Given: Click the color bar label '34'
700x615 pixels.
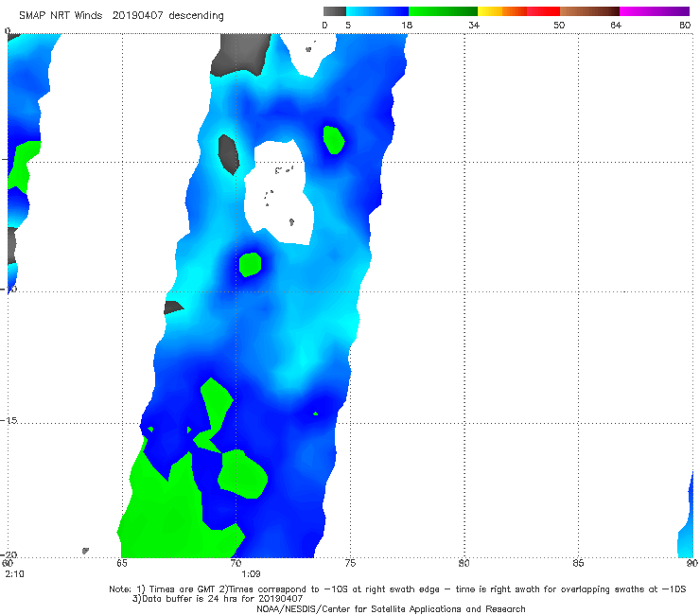Looking at the screenshot, I should (x=474, y=26).
